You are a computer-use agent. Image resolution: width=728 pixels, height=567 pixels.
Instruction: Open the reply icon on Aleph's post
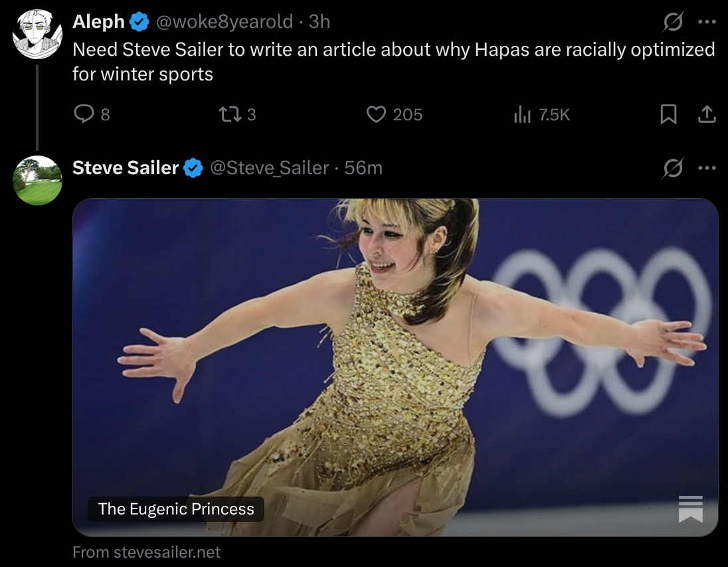tap(84, 115)
